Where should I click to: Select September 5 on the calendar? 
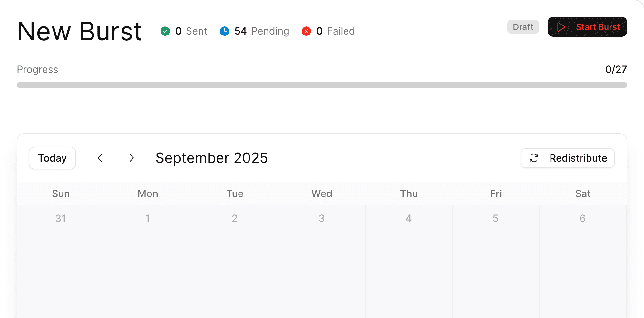pyautogui.click(x=495, y=218)
